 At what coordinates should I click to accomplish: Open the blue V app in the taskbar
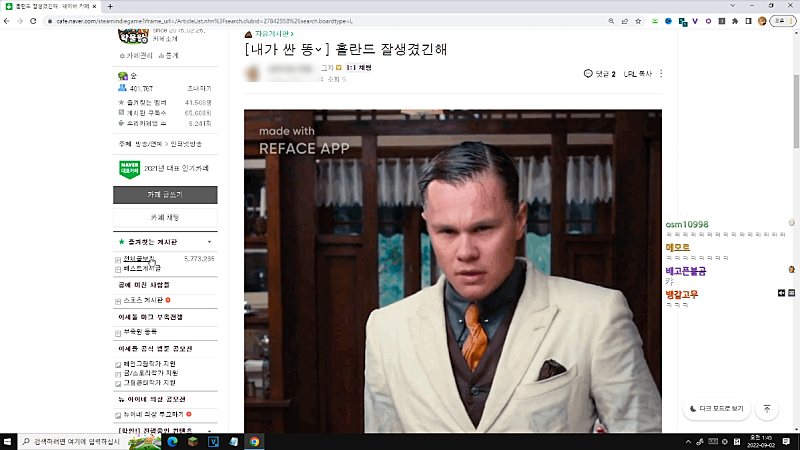[x=213, y=441]
